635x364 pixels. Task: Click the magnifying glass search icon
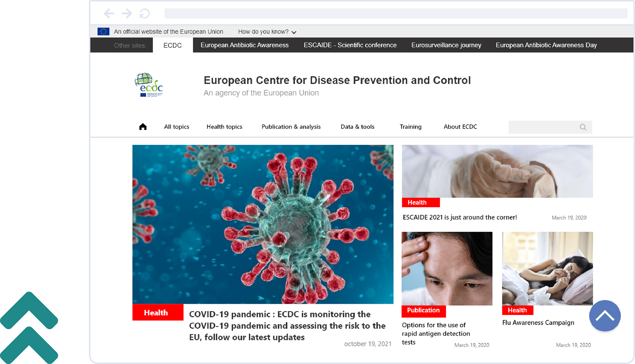(x=583, y=127)
